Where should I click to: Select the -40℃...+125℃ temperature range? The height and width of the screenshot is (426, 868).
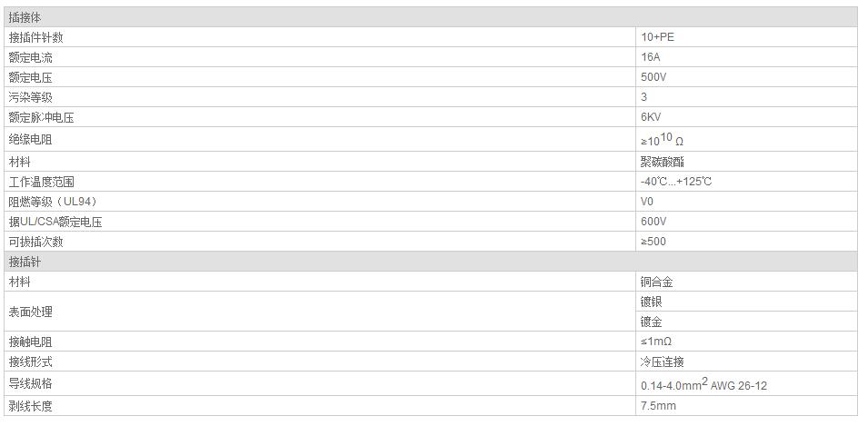(676, 182)
